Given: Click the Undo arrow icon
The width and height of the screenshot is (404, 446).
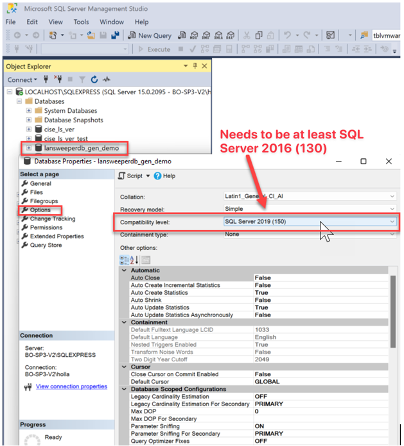Looking at the screenshot, I should pyautogui.click(x=287, y=35).
